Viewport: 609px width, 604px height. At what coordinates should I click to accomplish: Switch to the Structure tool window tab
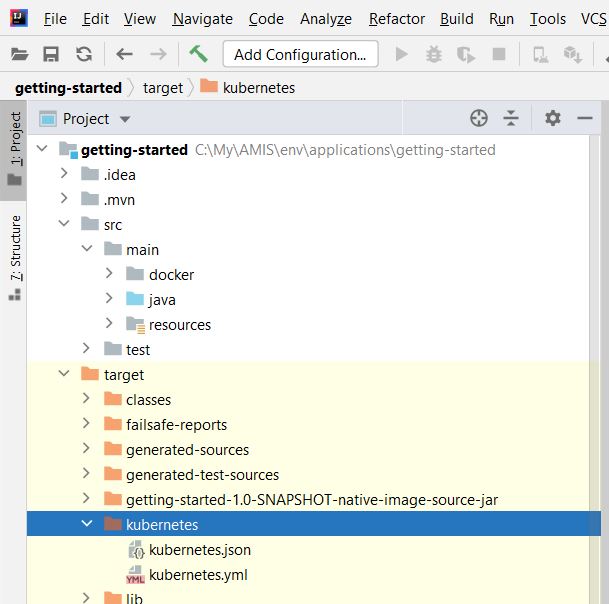click(15, 255)
